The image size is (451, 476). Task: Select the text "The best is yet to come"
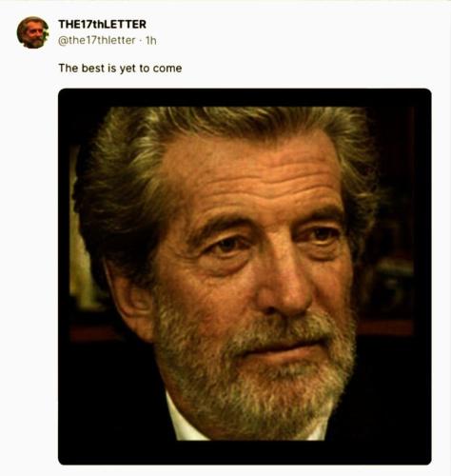120,69
